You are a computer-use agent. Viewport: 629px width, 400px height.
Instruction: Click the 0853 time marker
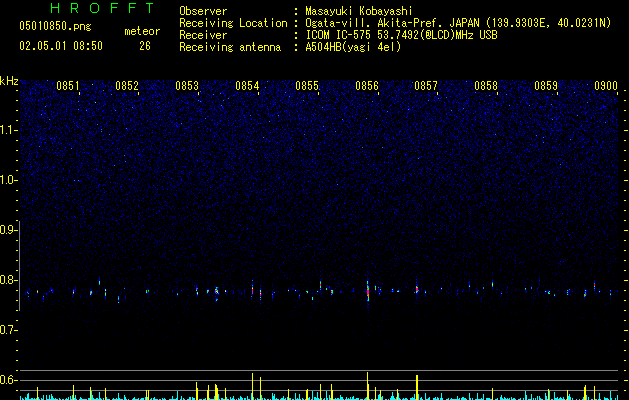187,86
